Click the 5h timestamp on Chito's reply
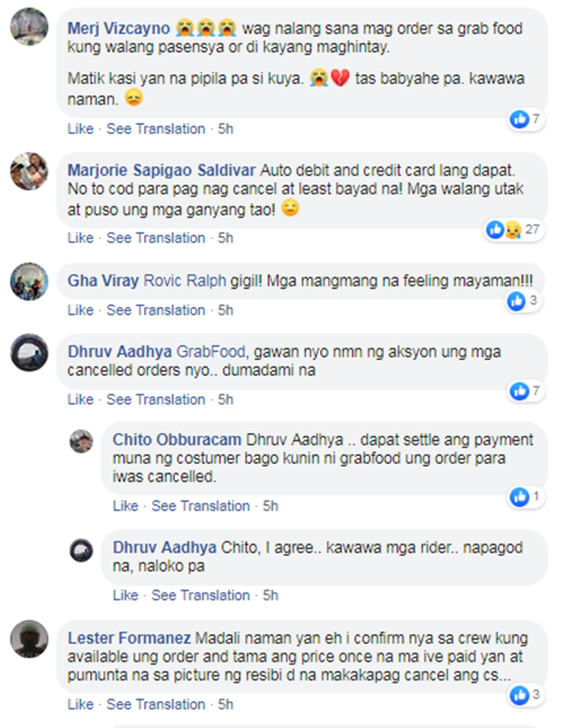Image resolution: width=581 pixels, height=728 pixels. [x=270, y=506]
